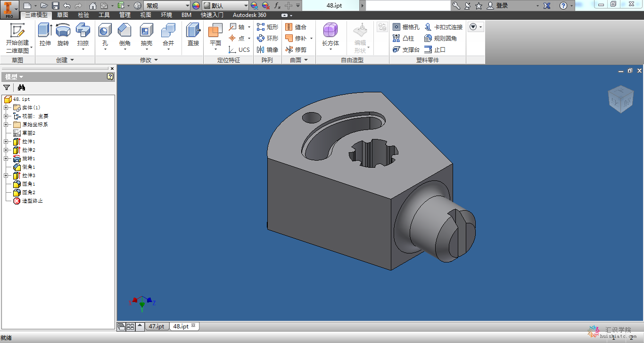
Task: Click the Undo arrow
Action: point(67,6)
